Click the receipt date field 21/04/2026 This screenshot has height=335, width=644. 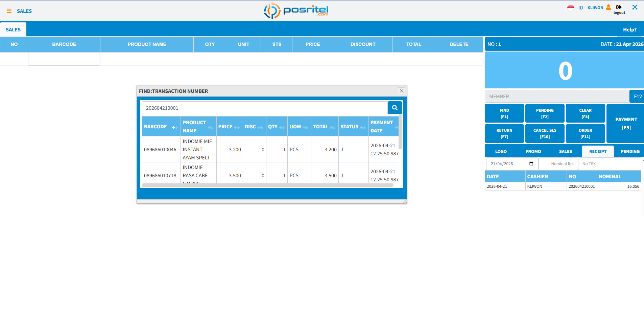(512, 164)
